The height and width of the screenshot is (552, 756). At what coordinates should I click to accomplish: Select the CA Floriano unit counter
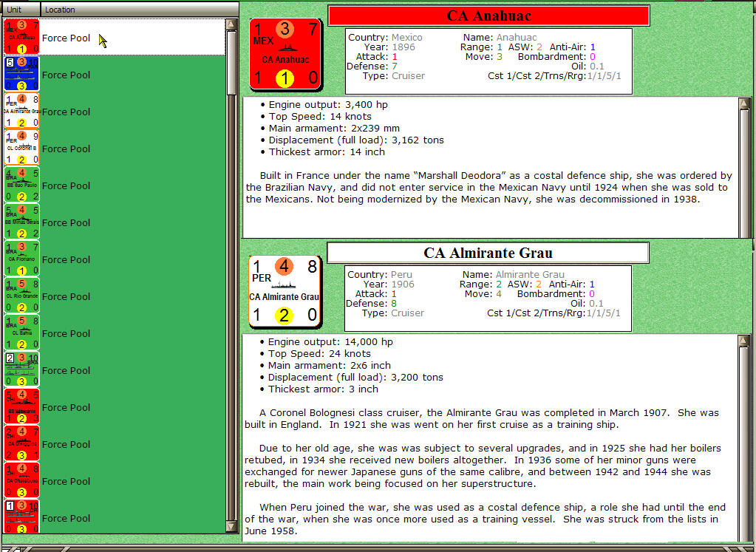[x=21, y=259]
